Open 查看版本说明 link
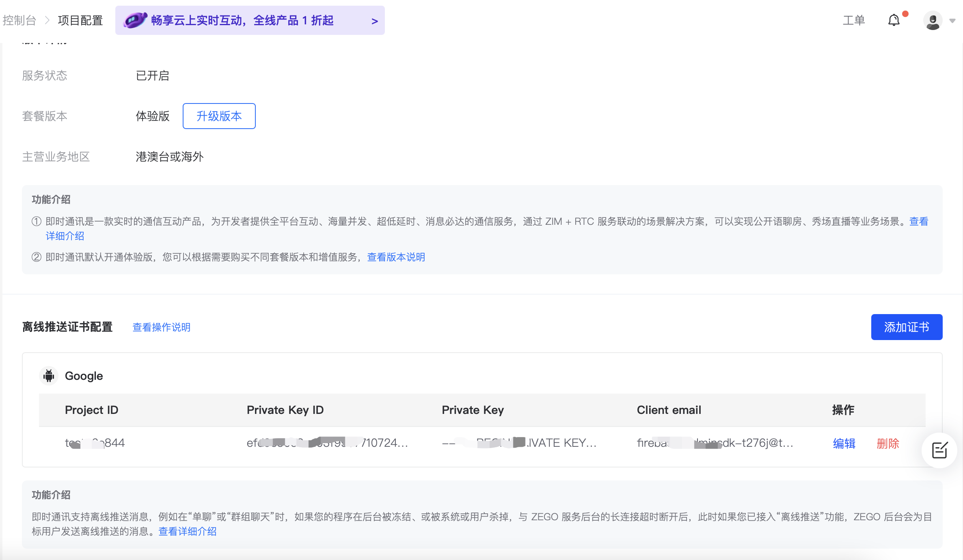Screen dimensions: 963x560 click(395, 257)
